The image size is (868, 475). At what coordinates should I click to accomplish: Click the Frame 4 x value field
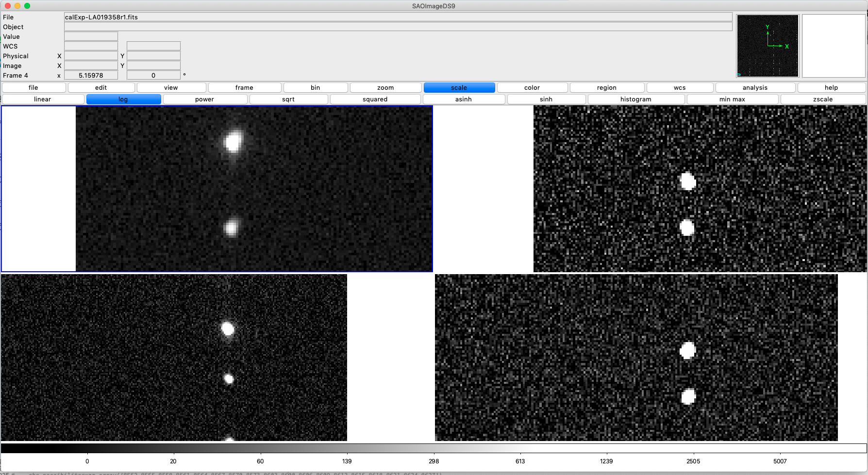point(91,75)
